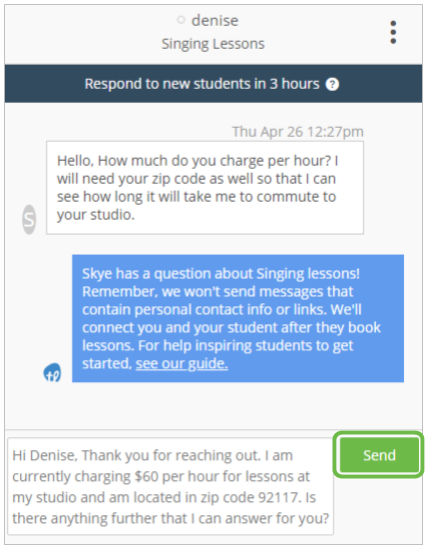The width and height of the screenshot is (427, 549).
Task: Click blank header area left of denise
Action: (x=88, y=33)
